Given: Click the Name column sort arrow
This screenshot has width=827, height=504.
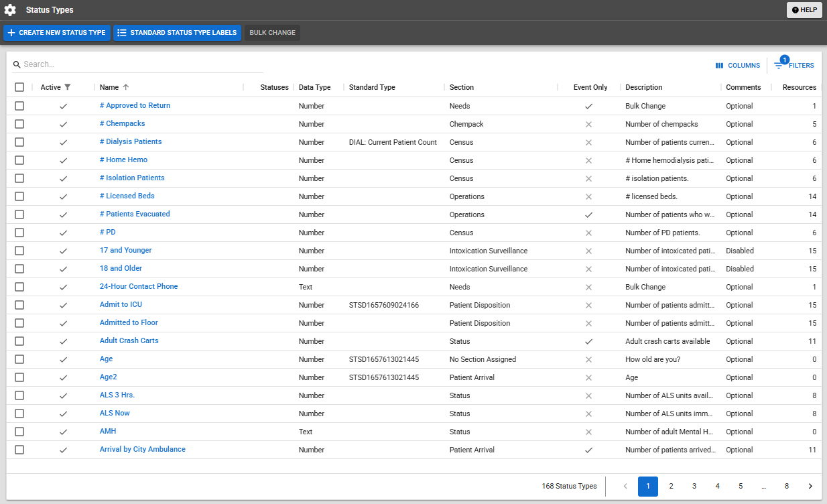Looking at the screenshot, I should (126, 87).
